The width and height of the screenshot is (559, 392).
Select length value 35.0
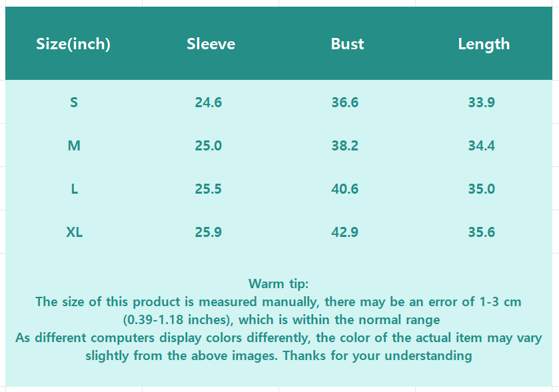(x=481, y=189)
